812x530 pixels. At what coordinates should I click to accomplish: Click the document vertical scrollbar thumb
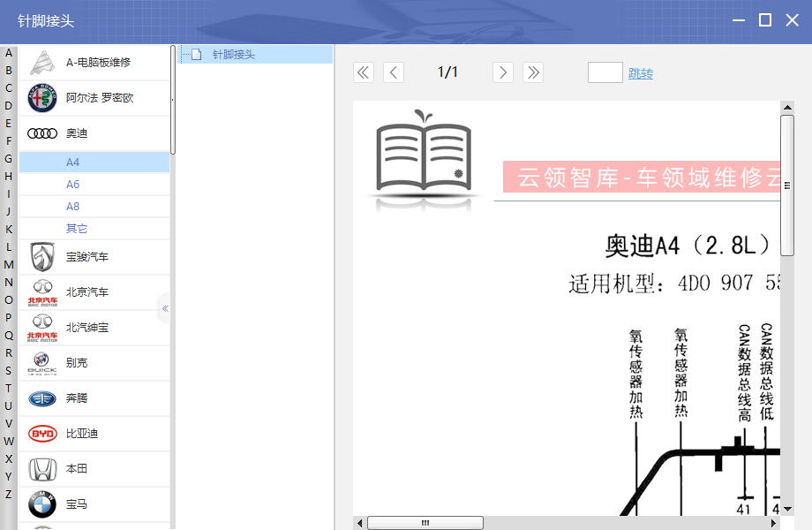(x=787, y=185)
